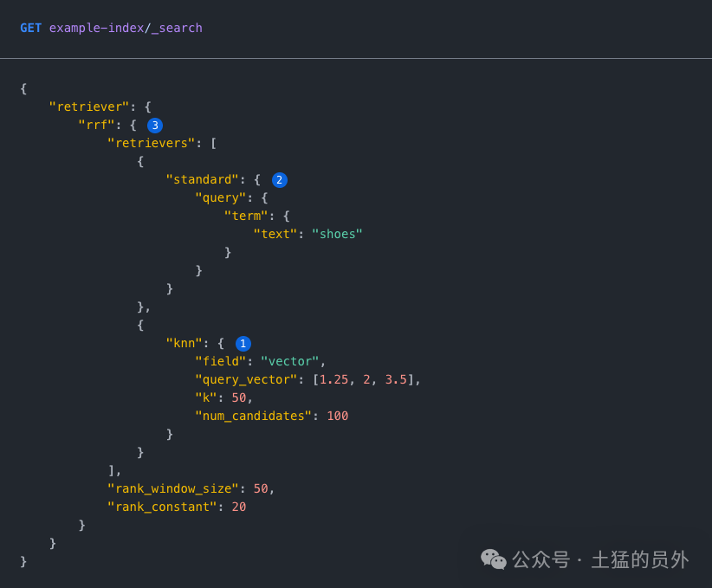Viewport: 712px width, 588px height.
Task: Click the "query" key under standard
Action: click(x=221, y=197)
